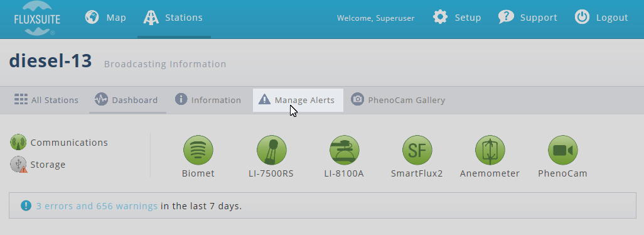Viewport: 644px width, 235px height.
Task: Open the 3 errors and 656 warnings link
Action: pos(97,206)
